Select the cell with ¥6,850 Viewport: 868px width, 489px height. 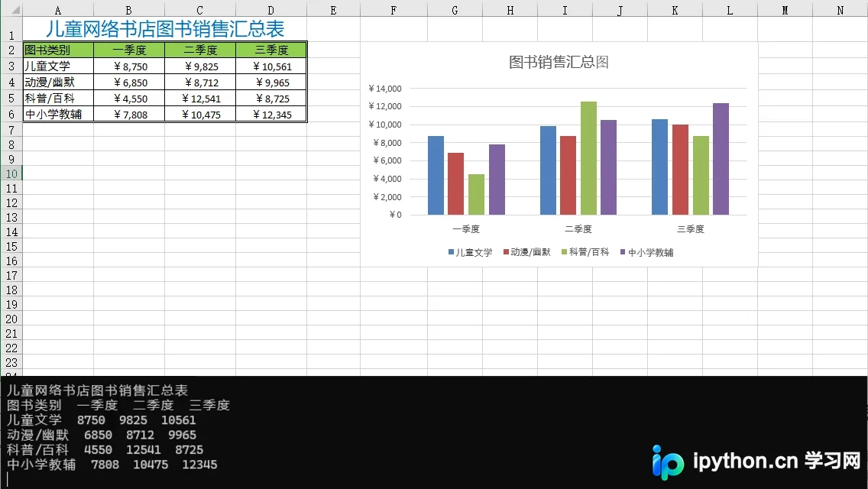click(x=129, y=82)
